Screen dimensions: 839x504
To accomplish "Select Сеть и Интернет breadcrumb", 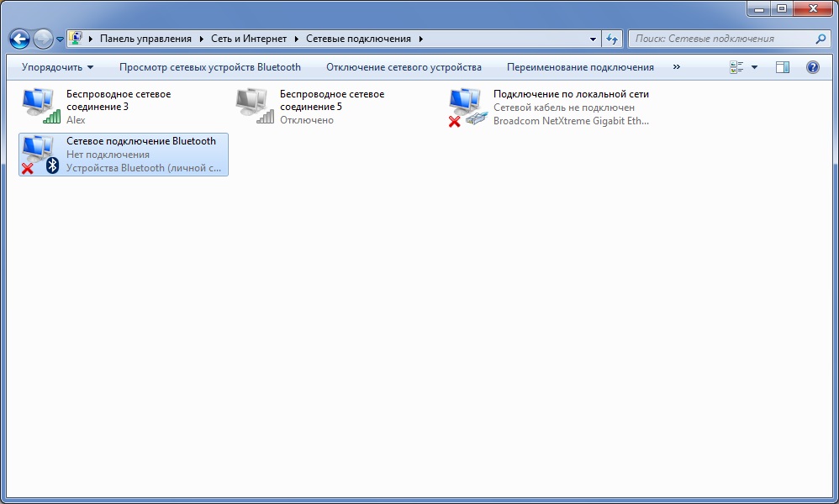I will click(x=249, y=39).
